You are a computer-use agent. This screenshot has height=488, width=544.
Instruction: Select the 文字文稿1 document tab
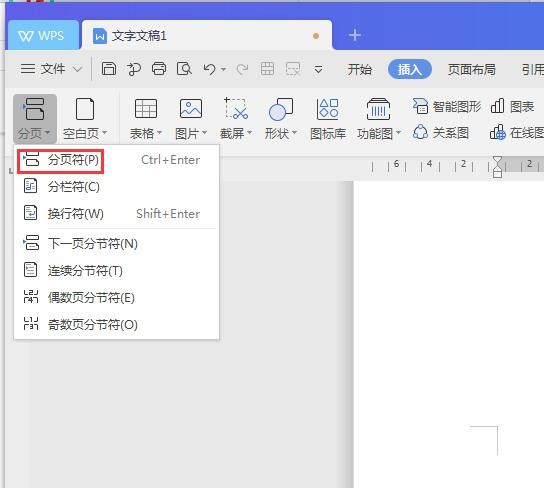207,35
